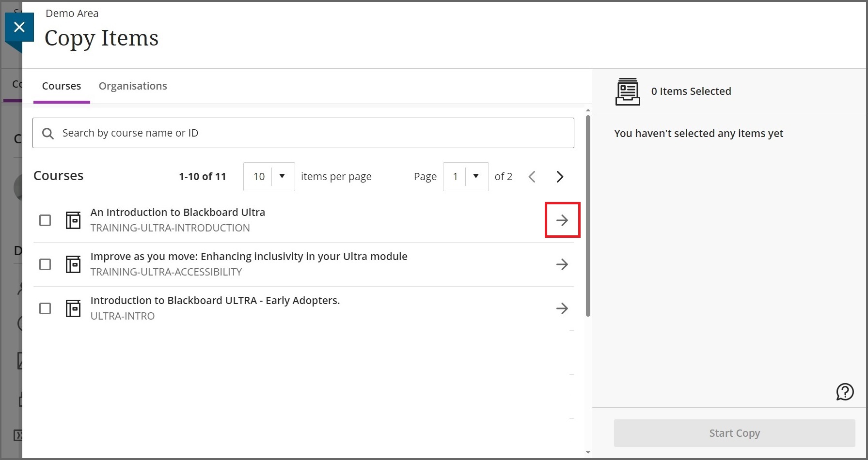868x460 pixels.
Task: Open the help chat icon
Action: pos(844,392)
